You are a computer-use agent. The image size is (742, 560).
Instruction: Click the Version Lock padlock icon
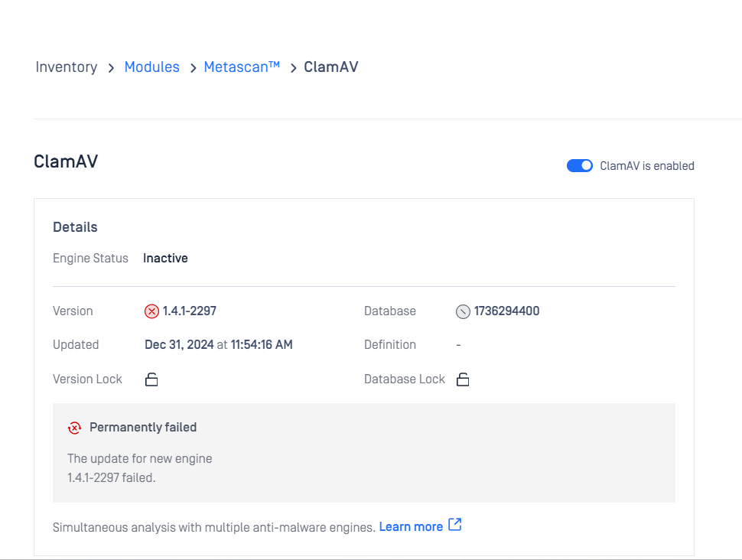[x=151, y=379]
